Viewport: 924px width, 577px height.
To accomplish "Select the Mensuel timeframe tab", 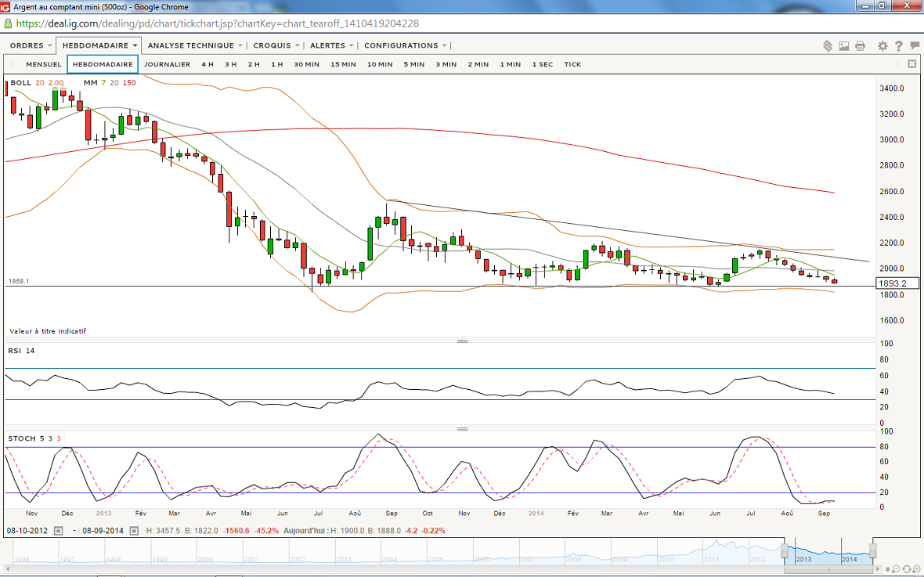I will click(43, 64).
